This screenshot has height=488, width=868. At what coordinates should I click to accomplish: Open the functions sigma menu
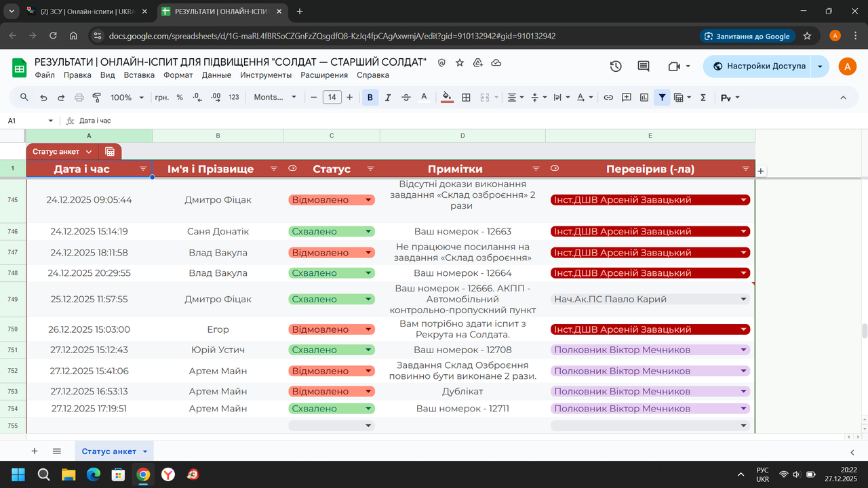703,98
